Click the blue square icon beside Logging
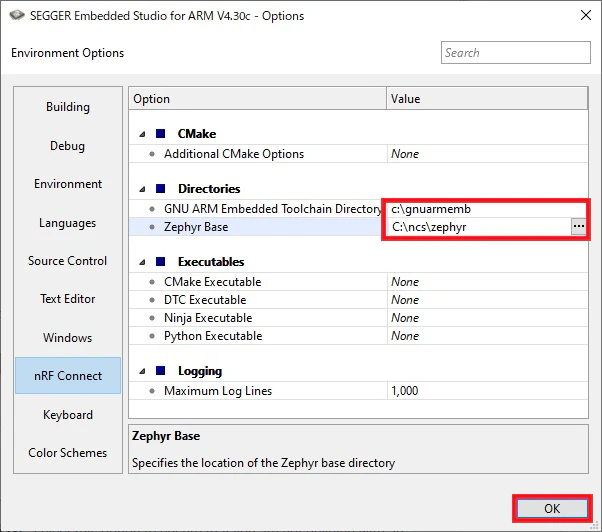 tap(160, 370)
